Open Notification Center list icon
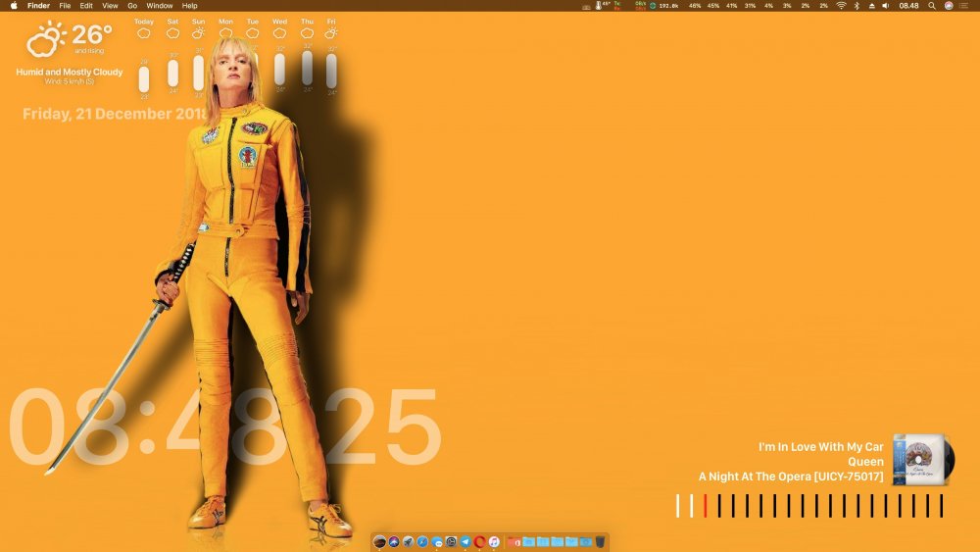Screen dimensions: 980x552 pyautogui.click(x=963, y=6)
